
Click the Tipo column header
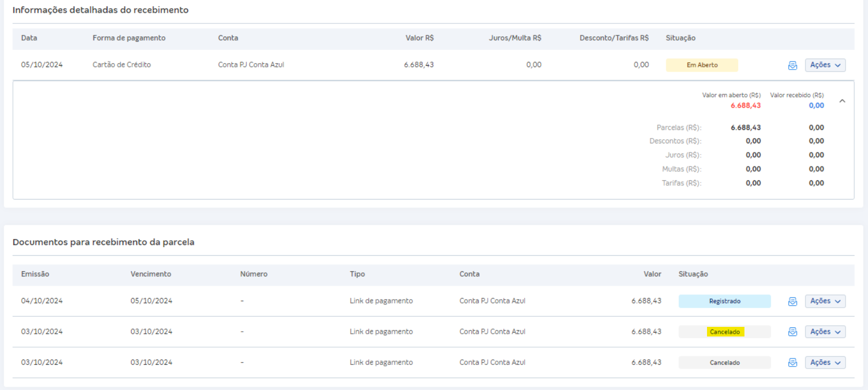357,274
